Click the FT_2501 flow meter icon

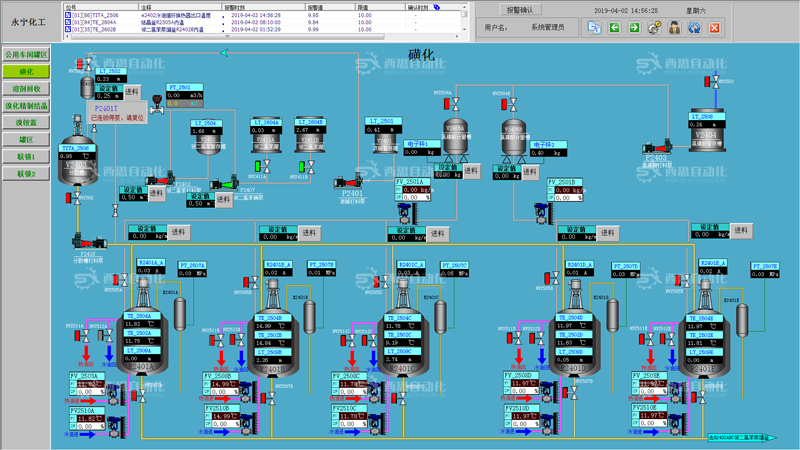(x=157, y=104)
